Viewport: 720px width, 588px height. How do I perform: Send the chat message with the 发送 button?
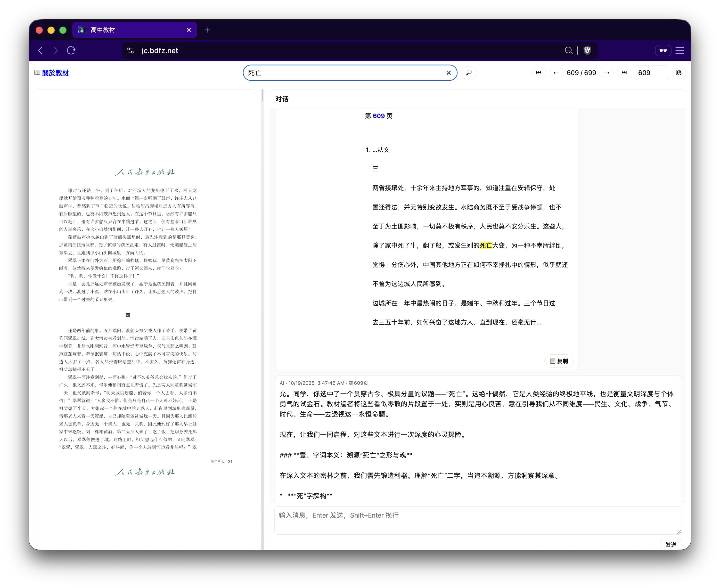[671, 544]
